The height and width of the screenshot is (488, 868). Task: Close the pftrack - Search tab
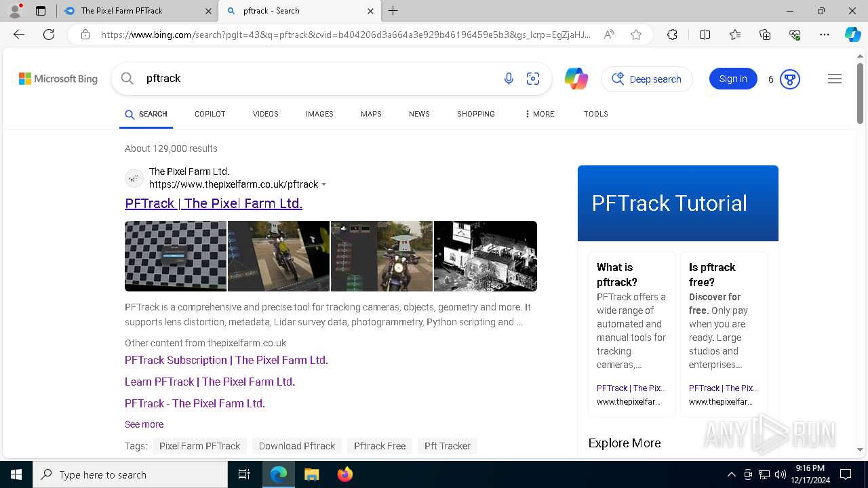pyautogui.click(x=370, y=11)
